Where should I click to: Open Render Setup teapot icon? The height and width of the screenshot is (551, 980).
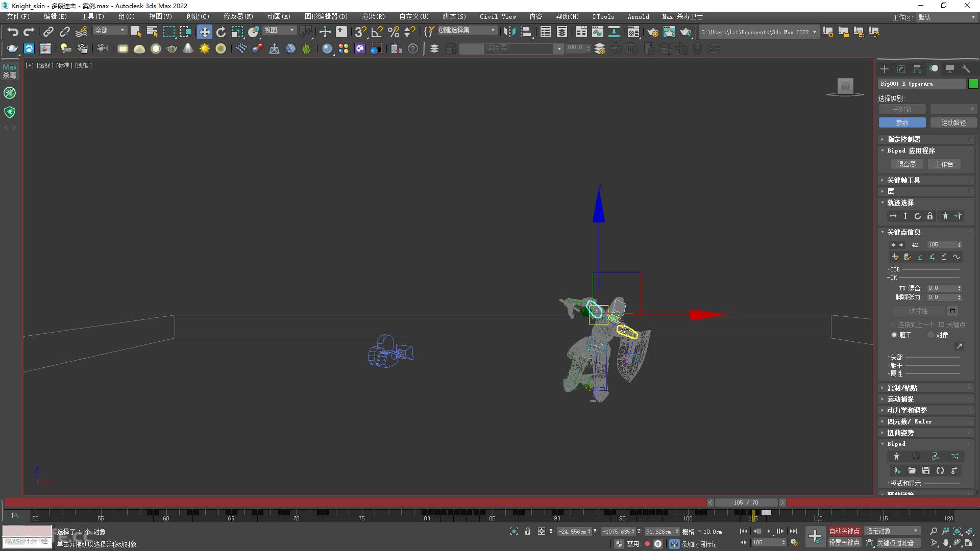[653, 32]
